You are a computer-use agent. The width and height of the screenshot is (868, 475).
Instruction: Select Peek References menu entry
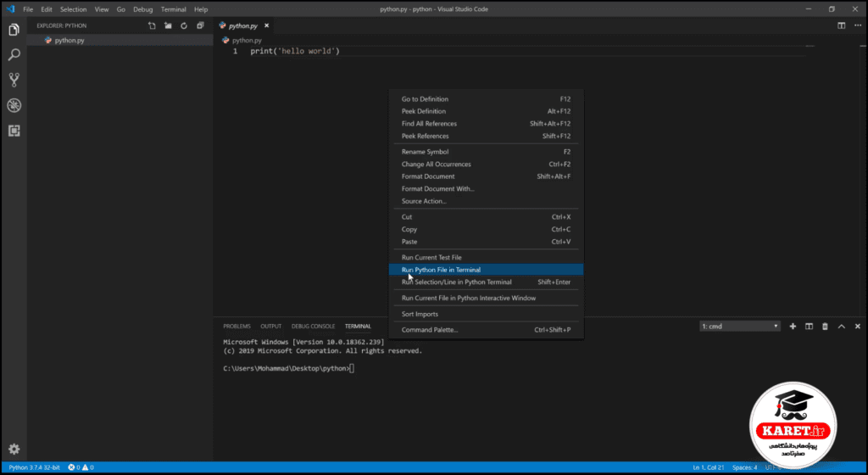[x=486, y=136]
